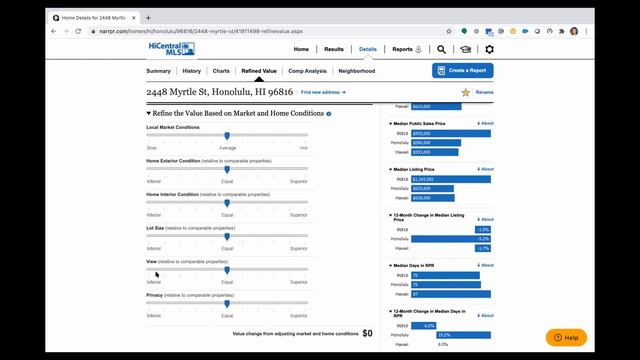Click the blue cloud extension icon
This screenshot has height=360, width=640.
tap(525, 31)
